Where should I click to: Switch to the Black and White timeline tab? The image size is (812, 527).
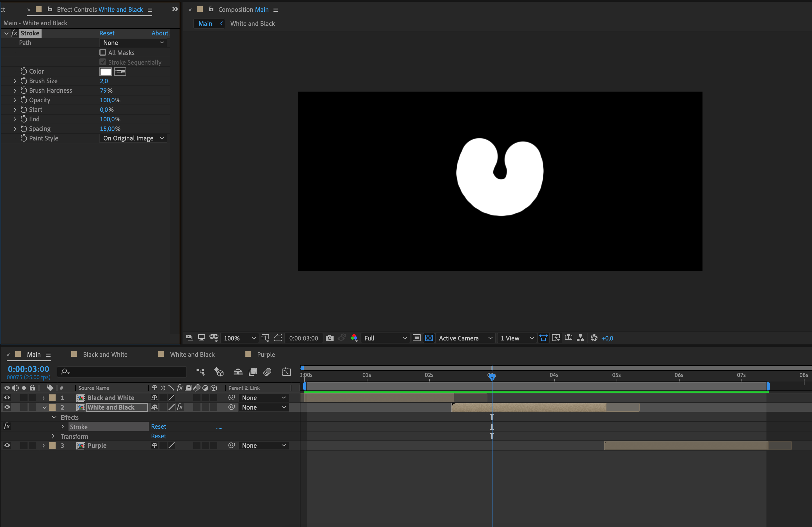[x=105, y=354]
